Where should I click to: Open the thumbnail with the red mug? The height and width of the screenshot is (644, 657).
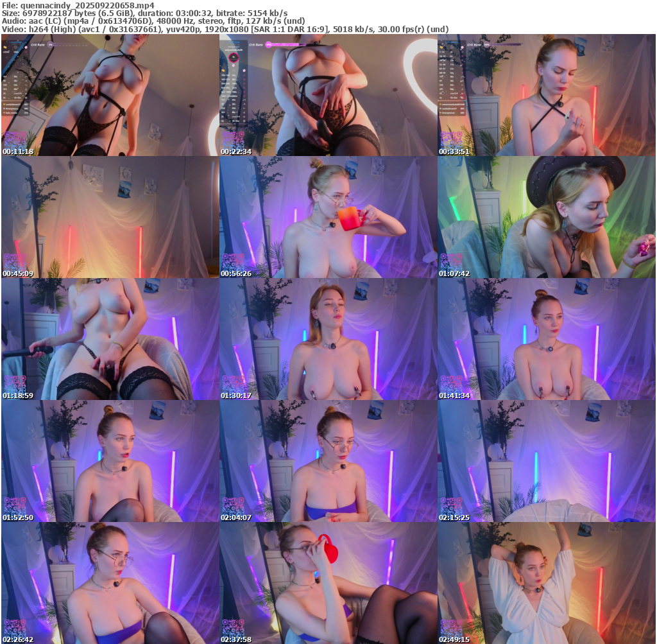click(328, 583)
